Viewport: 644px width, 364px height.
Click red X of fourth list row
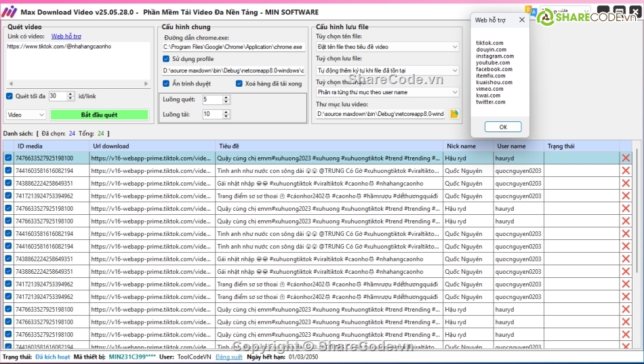[x=626, y=196]
